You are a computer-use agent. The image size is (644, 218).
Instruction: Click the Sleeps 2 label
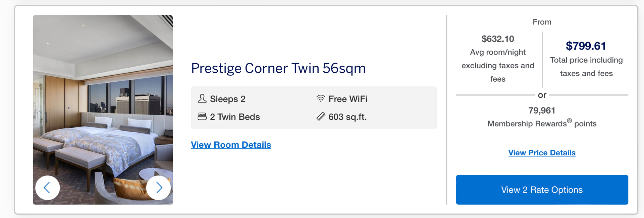pos(227,99)
